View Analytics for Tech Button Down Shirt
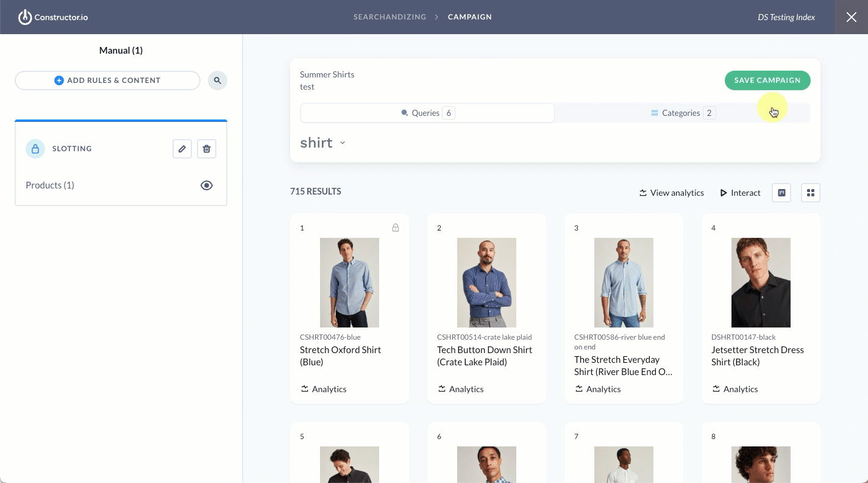 [461, 389]
